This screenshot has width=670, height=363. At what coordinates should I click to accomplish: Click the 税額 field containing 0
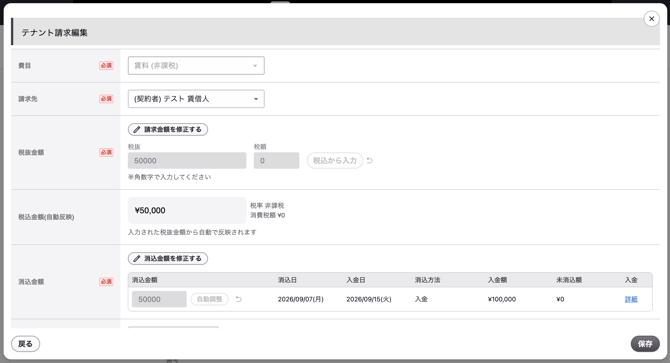click(276, 161)
